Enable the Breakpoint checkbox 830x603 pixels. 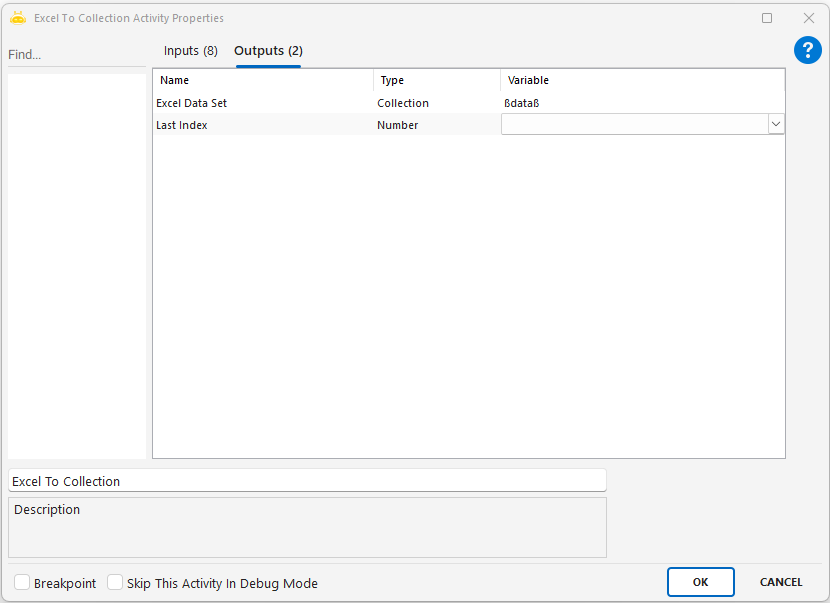coord(22,583)
